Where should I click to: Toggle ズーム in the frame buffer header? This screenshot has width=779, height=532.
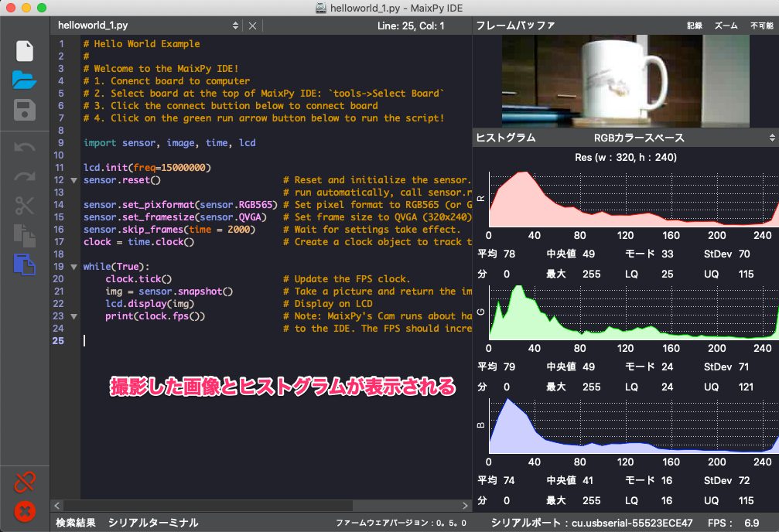pos(726,26)
